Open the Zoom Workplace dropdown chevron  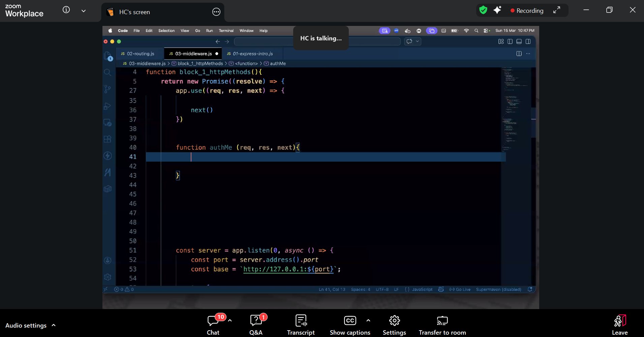click(84, 11)
